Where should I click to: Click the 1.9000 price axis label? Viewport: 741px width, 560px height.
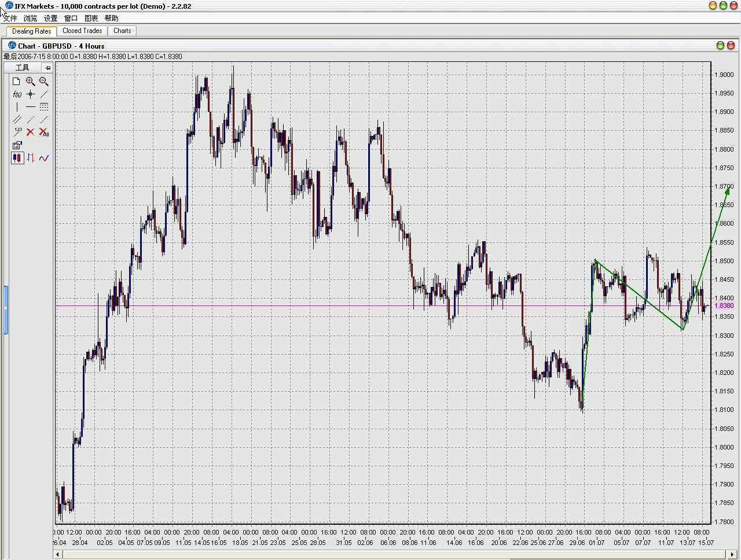(x=724, y=75)
